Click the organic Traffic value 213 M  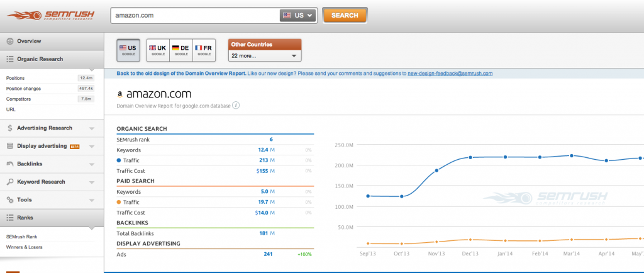click(x=267, y=160)
